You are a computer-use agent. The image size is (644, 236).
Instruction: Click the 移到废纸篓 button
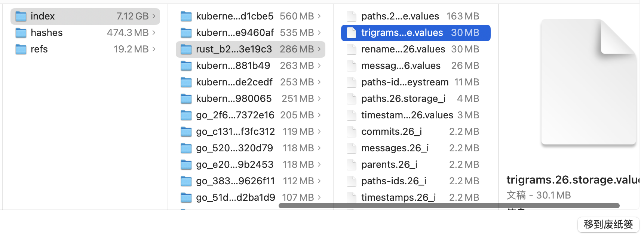click(x=608, y=224)
